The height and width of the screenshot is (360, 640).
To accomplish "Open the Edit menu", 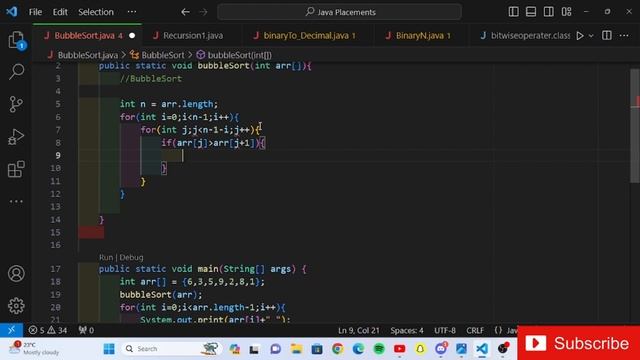I will tap(60, 12).
